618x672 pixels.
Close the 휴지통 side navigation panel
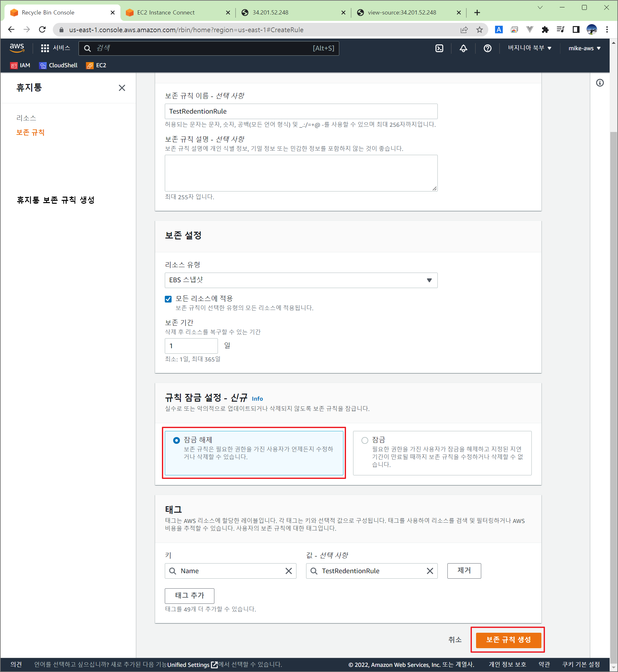(x=122, y=88)
